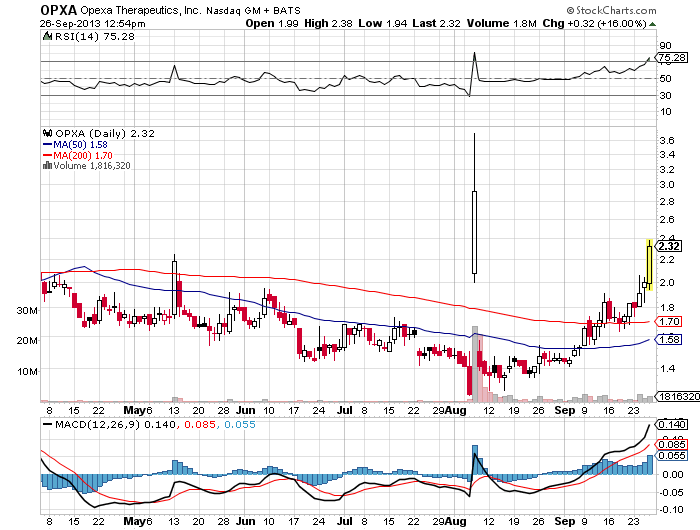Click the Chg +0.32 (+16.00%) value
Image resolution: width=700 pixels, height=530 pixels.
(594, 24)
